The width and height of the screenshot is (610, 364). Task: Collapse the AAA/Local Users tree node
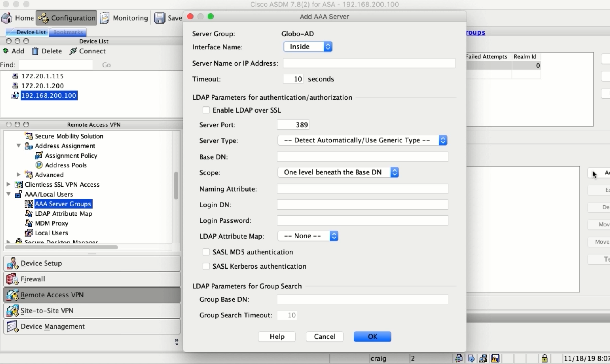(x=8, y=194)
